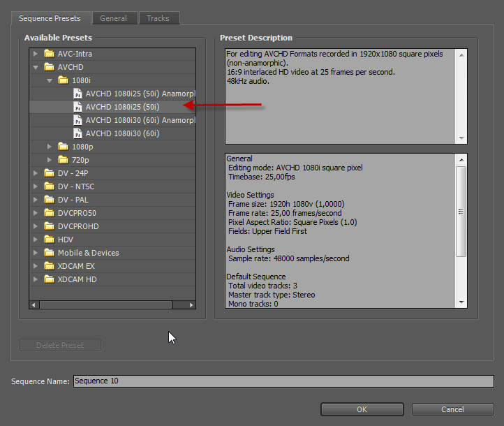Select preset AVCHD 1080i30 (60i) Anamorphic
The width and height of the screenshot is (504, 426).
(112, 120)
